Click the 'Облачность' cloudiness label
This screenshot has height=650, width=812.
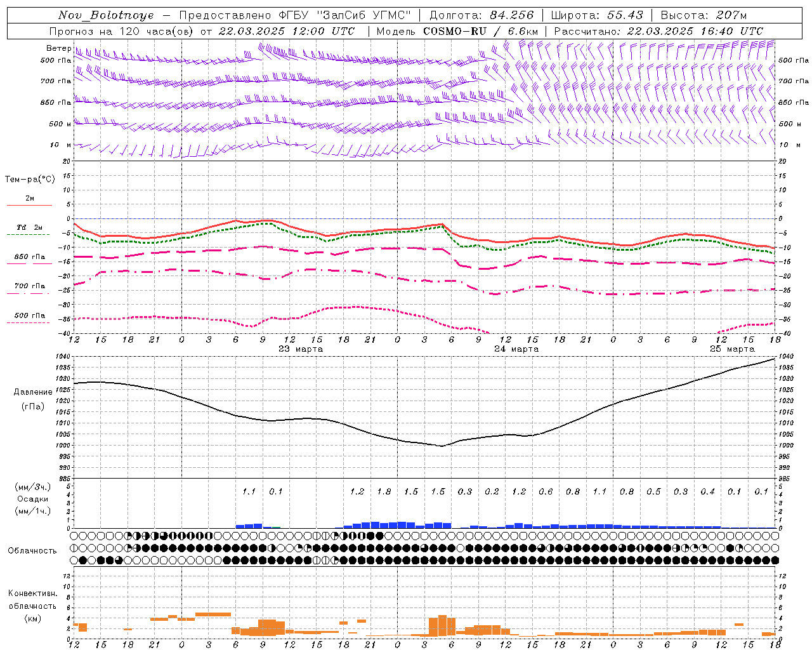[32, 551]
